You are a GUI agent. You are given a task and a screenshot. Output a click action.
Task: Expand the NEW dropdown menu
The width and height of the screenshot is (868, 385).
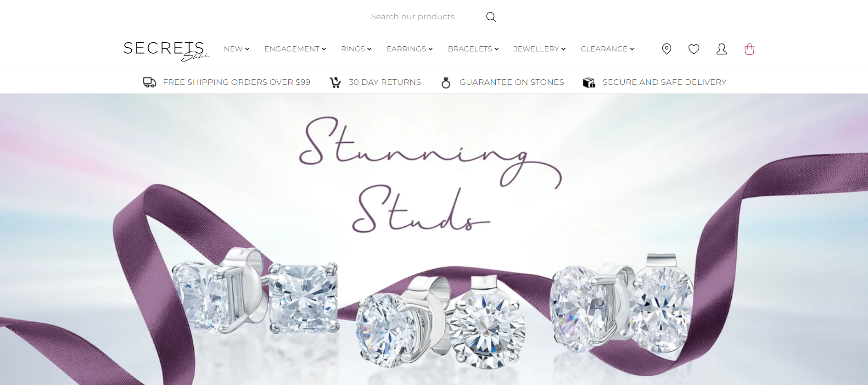click(x=236, y=49)
